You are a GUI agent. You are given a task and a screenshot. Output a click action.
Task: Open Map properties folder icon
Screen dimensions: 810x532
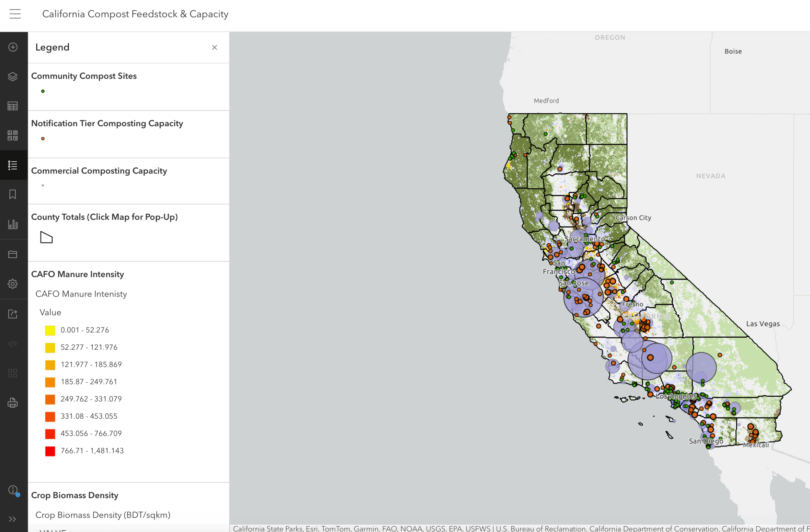13,254
